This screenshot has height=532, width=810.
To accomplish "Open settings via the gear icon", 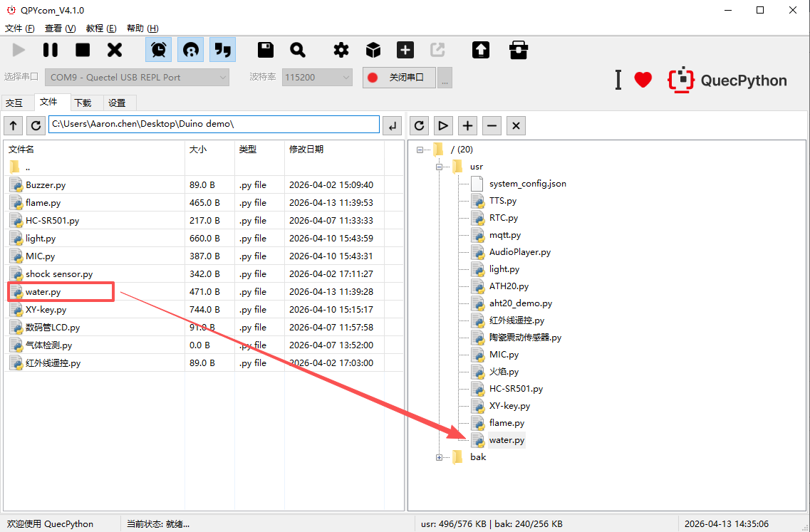I will coord(341,50).
